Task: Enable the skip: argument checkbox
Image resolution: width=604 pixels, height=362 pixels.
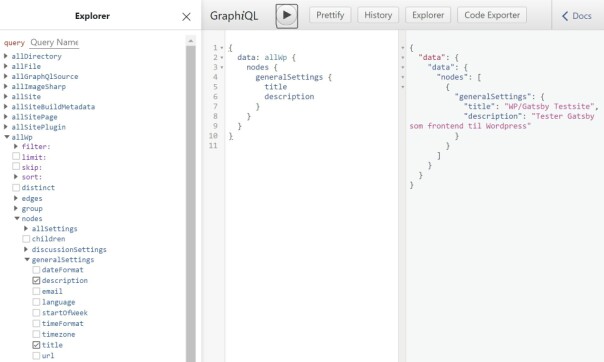Action: click(16, 166)
